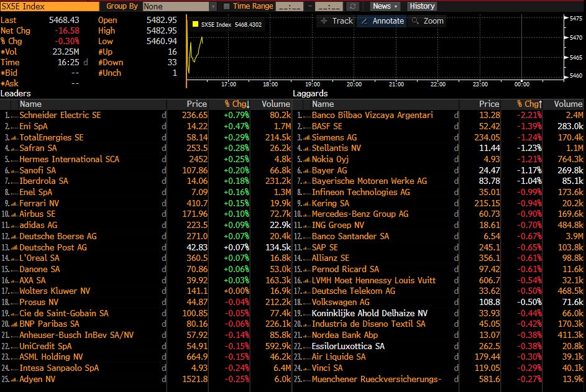Click volume bar icon beside Stellantis NV
This screenshot has width=586, height=392.
[x=307, y=148]
